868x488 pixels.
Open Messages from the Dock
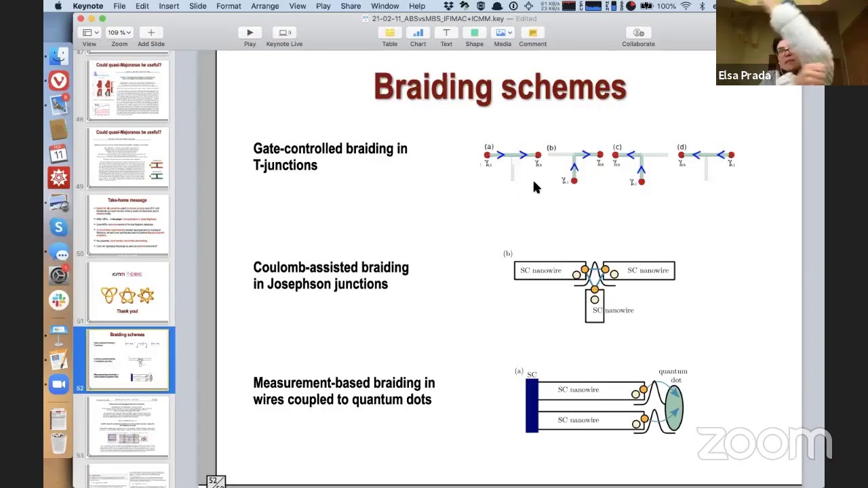[x=59, y=252]
